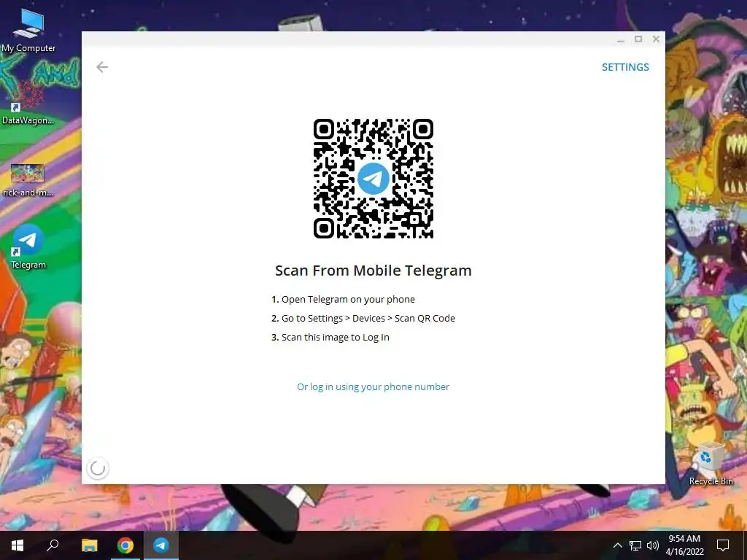
Task: Select the rick-and-m... image file on desktop
Action: tap(28, 181)
